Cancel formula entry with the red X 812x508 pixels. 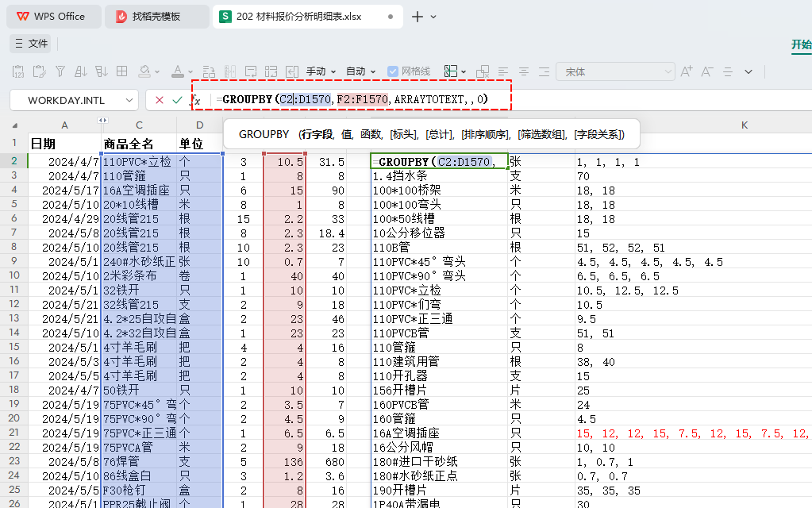tap(160, 100)
